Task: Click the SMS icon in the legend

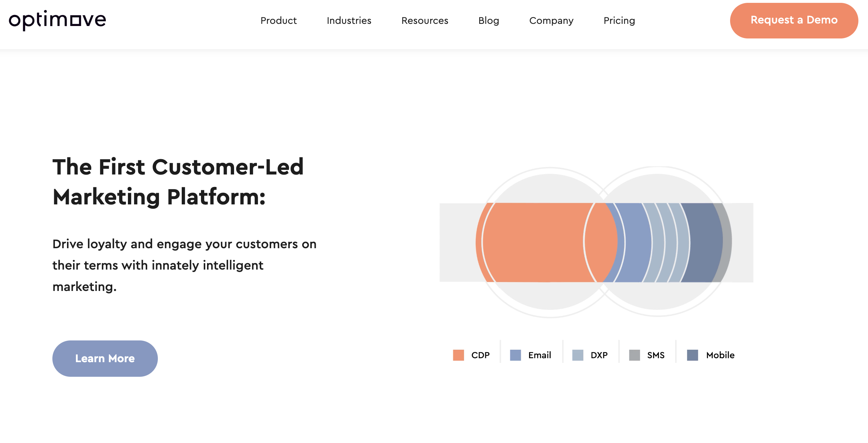Action: pos(635,355)
